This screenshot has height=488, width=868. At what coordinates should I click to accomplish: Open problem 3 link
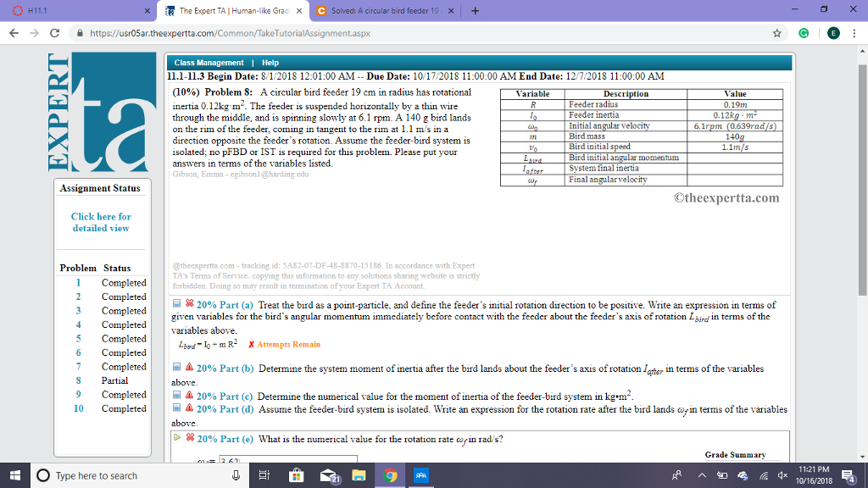click(x=78, y=310)
